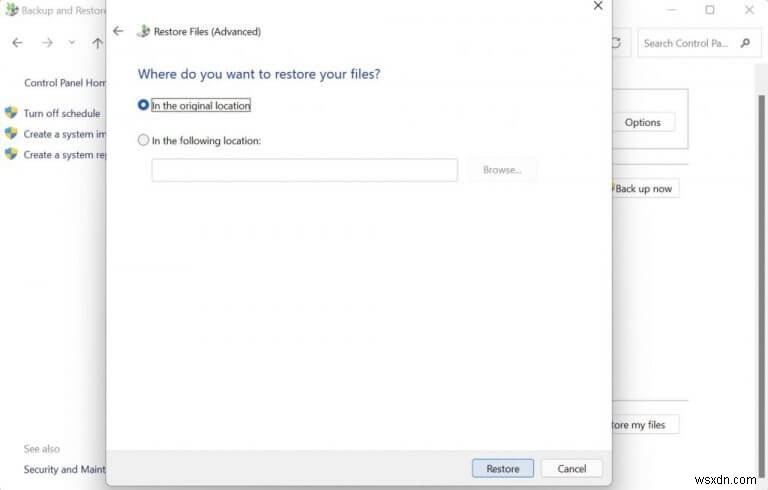Click the shield icon beside Create a system image
Screen dimensions: 768x490
11,134
